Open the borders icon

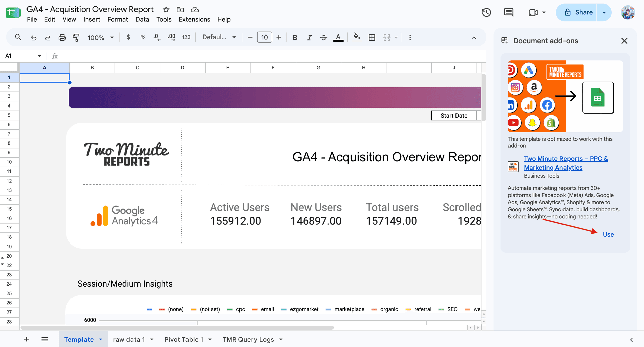coord(372,38)
